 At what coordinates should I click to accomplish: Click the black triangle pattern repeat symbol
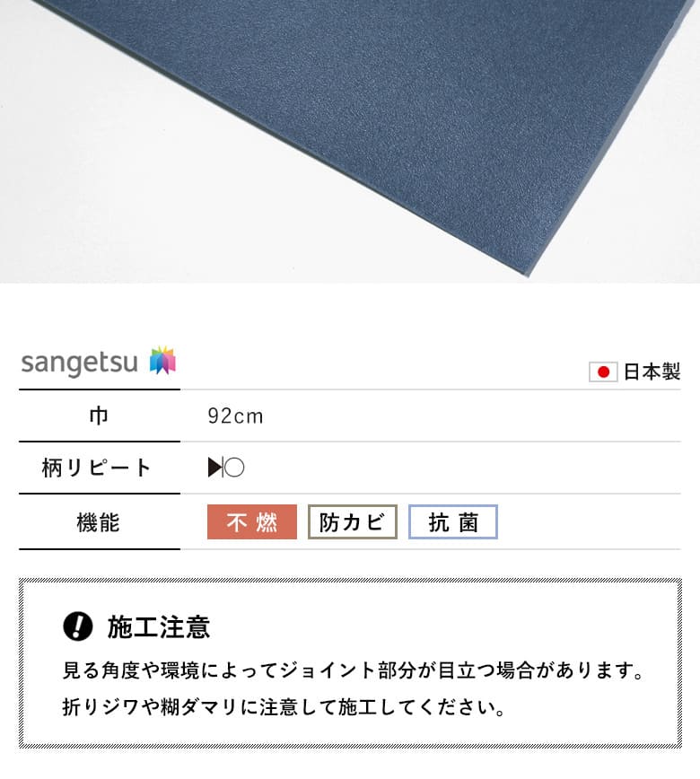(x=215, y=468)
